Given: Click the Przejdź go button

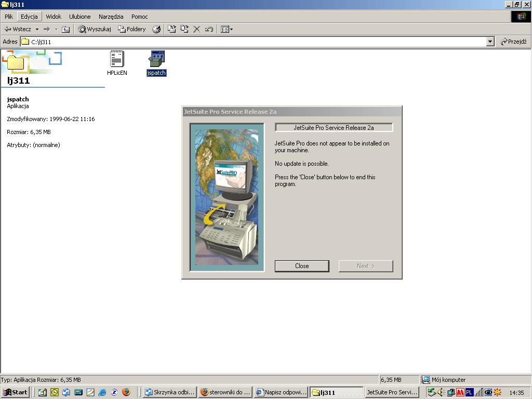Looking at the screenshot, I should 514,42.
